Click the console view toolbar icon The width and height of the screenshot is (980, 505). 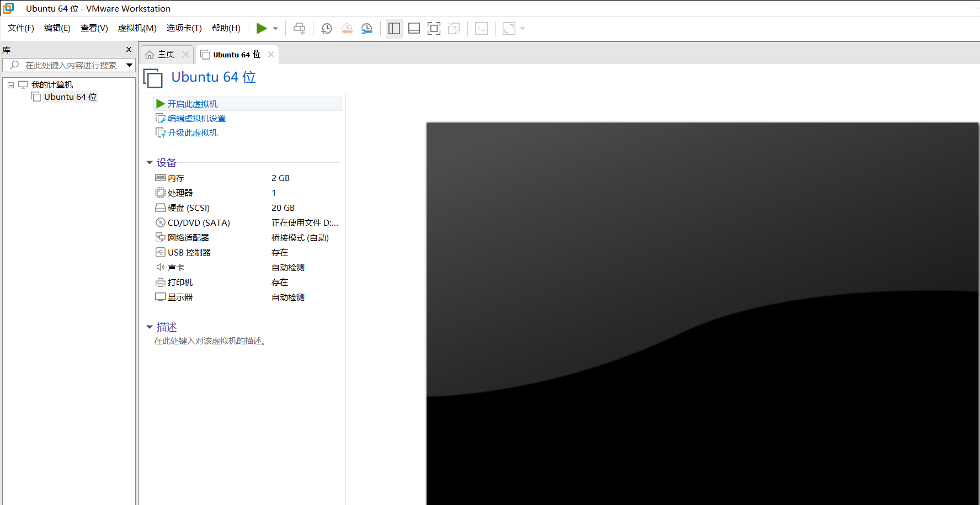(x=481, y=28)
